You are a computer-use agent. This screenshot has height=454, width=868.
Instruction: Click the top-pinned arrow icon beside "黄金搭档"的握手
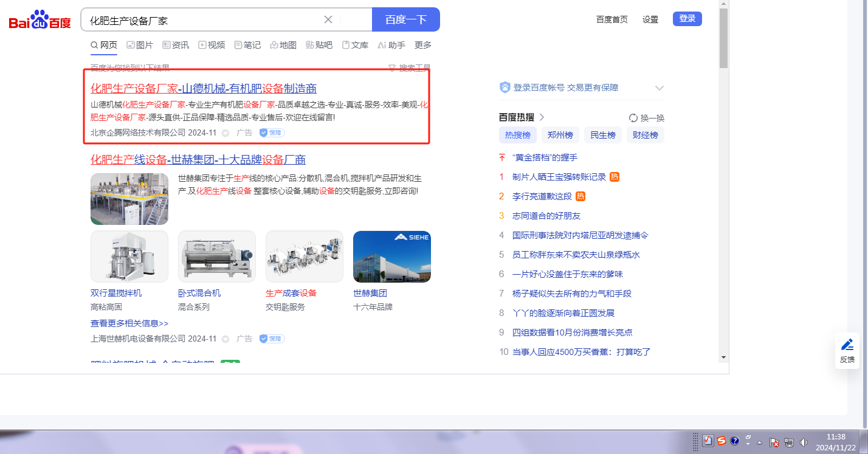[x=502, y=157]
